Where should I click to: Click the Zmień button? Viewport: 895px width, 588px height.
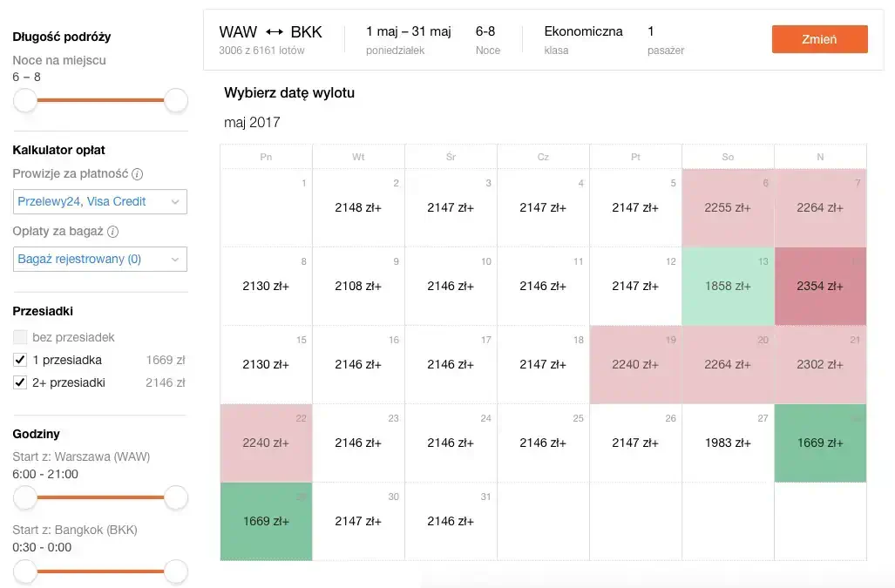click(x=820, y=39)
